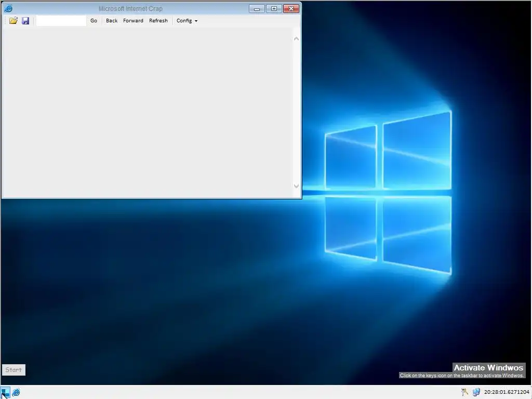Click the scroll-up arrow in the browser window
The width and height of the screenshot is (532, 399).
point(296,38)
